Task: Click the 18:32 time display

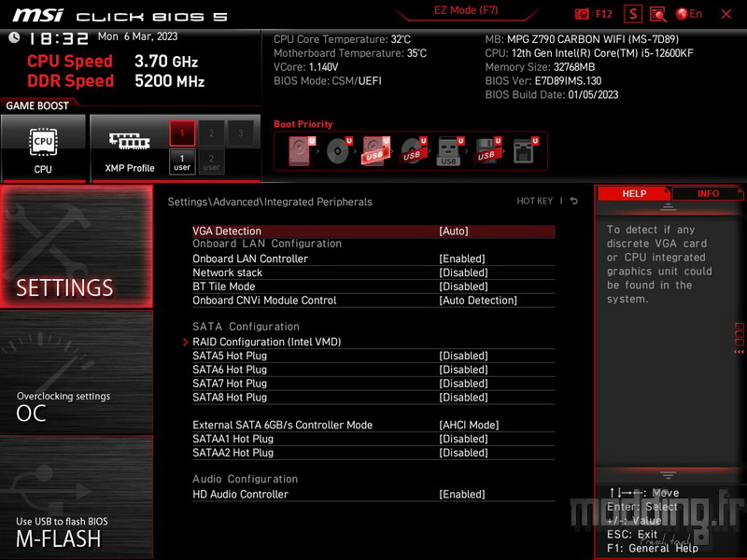Action: click(x=59, y=38)
